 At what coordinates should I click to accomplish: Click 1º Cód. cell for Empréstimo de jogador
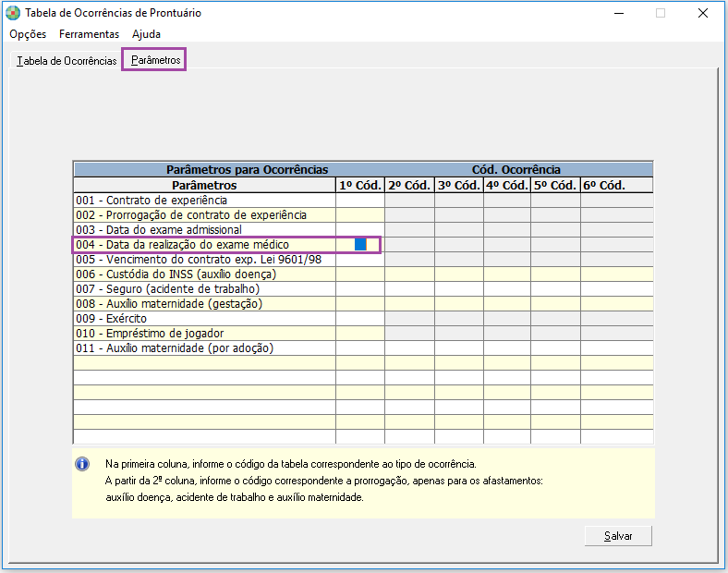point(360,334)
